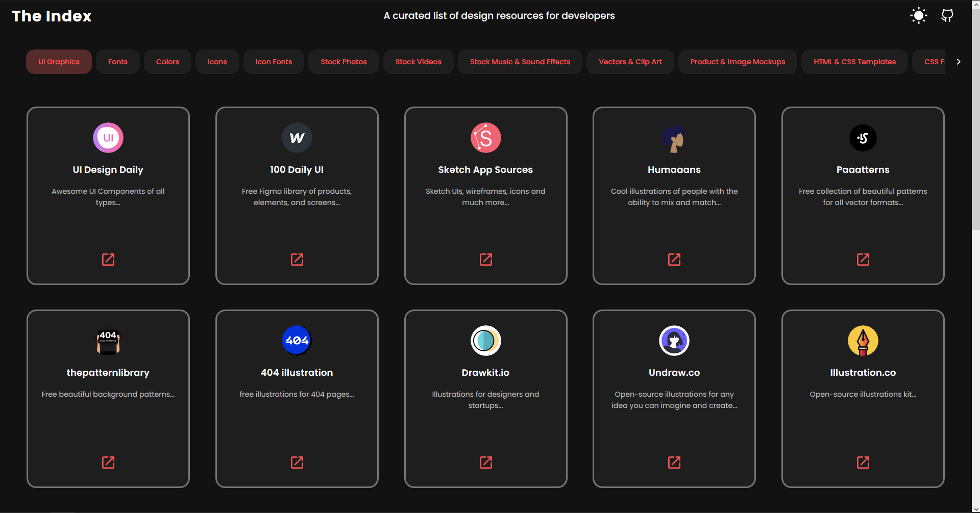Click 'Free collection of beautiful patterns' description
980x513 pixels.
click(x=863, y=197)
